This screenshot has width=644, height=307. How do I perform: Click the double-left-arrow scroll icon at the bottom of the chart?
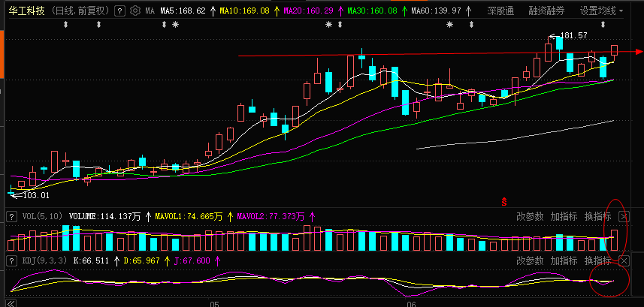(11, 303)
